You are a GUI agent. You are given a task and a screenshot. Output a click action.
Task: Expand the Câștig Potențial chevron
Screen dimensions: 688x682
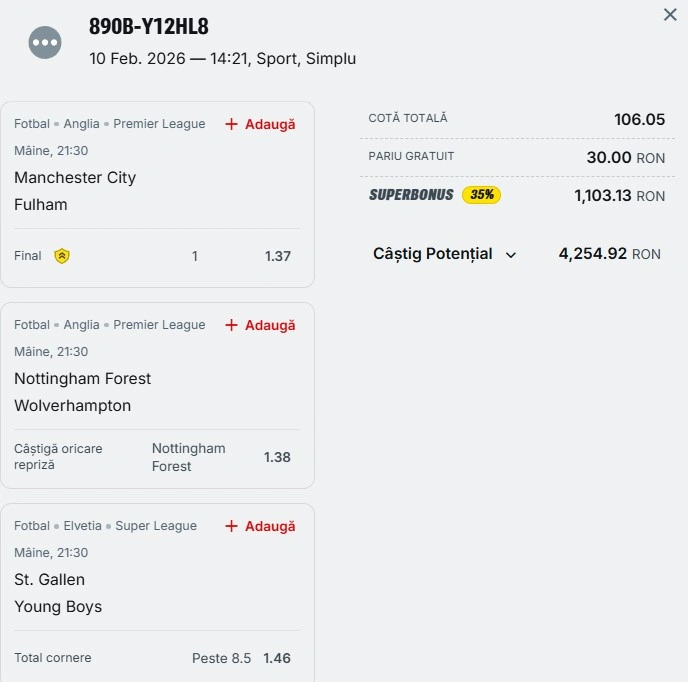(x=511, y=255)
